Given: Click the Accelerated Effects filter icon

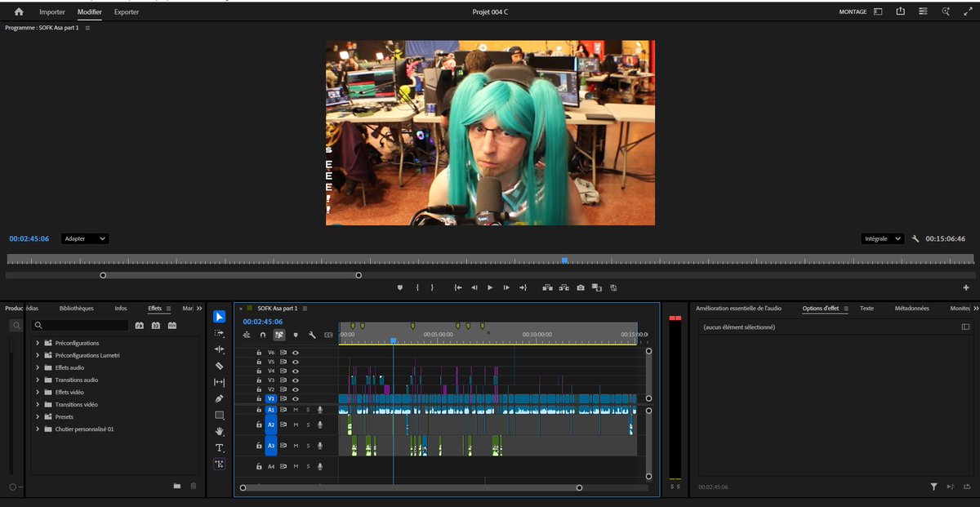Looking at the screenshot, I should point(139,325).
